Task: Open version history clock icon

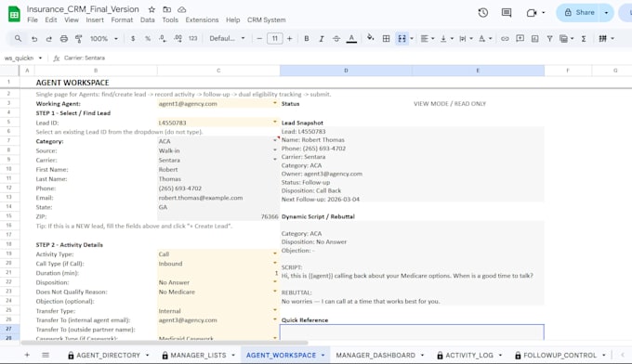Action: click(483, 13)
